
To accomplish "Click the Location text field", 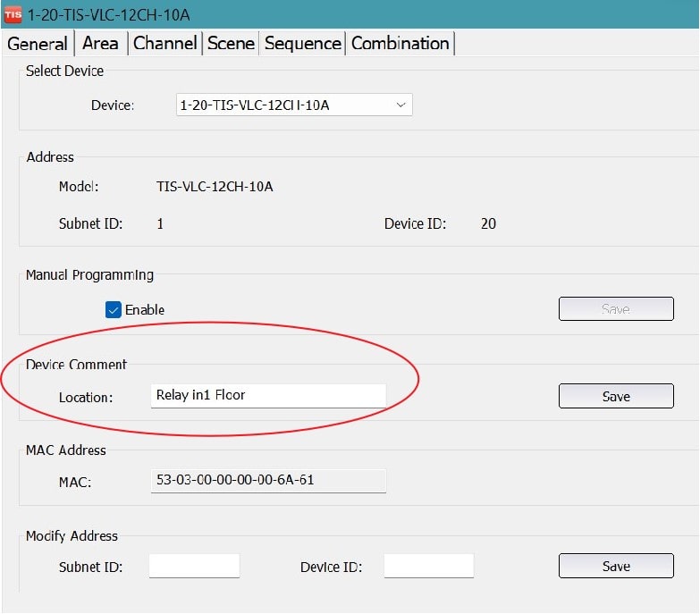I will 268,396.
